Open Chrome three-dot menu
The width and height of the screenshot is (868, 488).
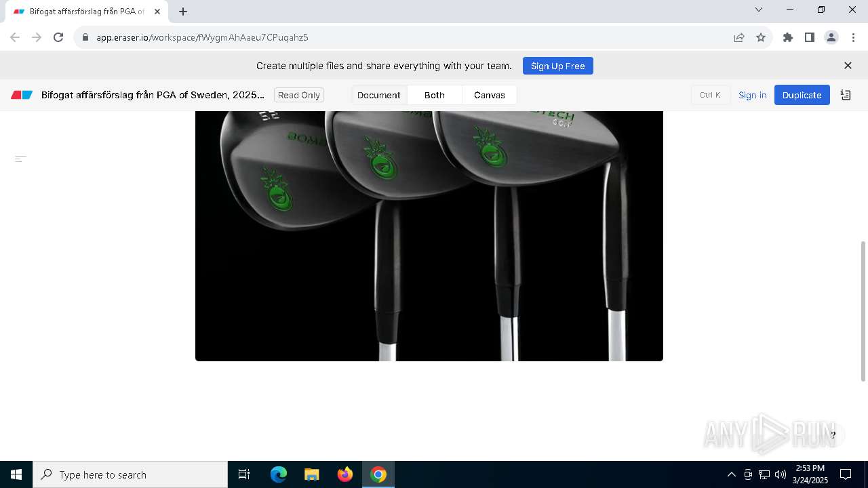[853, 37]
